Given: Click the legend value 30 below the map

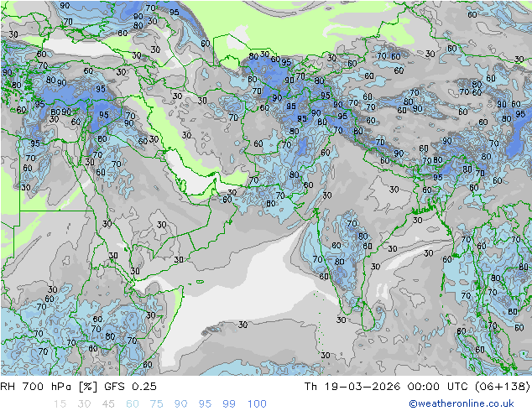Looking at the screenshot, I should [84, 403].
